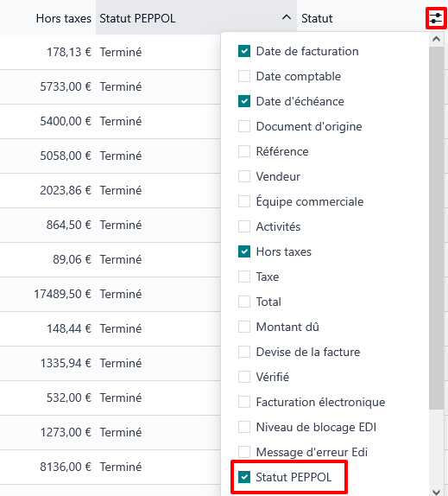The image size is (448, 496).
Task: Check the Montant dû option
Action: pyautogui.click(x=244, y=327)
